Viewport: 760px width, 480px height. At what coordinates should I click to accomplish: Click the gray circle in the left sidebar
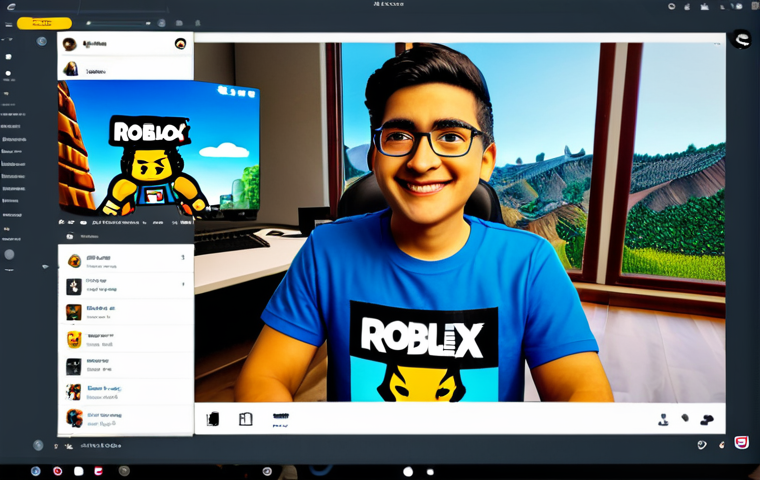[9, 254]
